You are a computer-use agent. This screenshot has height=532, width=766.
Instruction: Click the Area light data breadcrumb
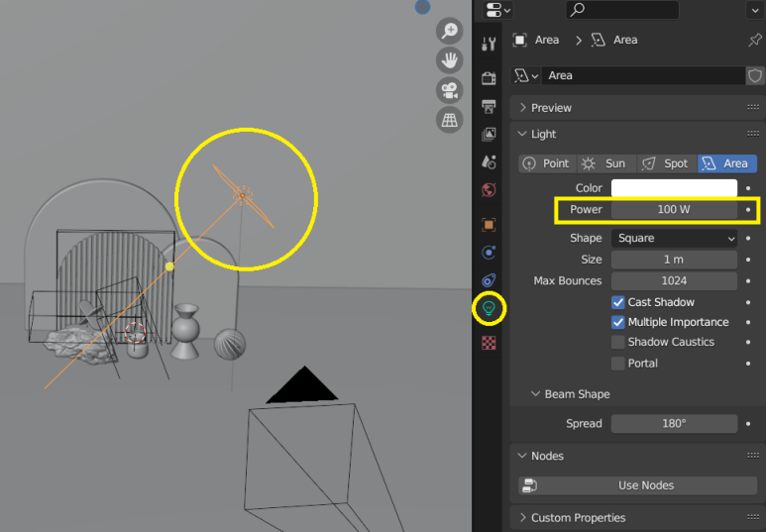614,40
